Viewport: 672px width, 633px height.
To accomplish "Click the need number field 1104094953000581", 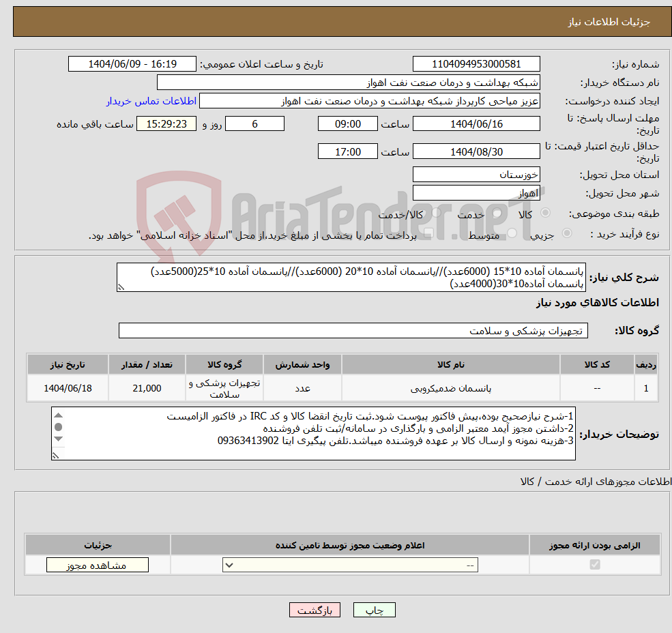I will (476, 64).
